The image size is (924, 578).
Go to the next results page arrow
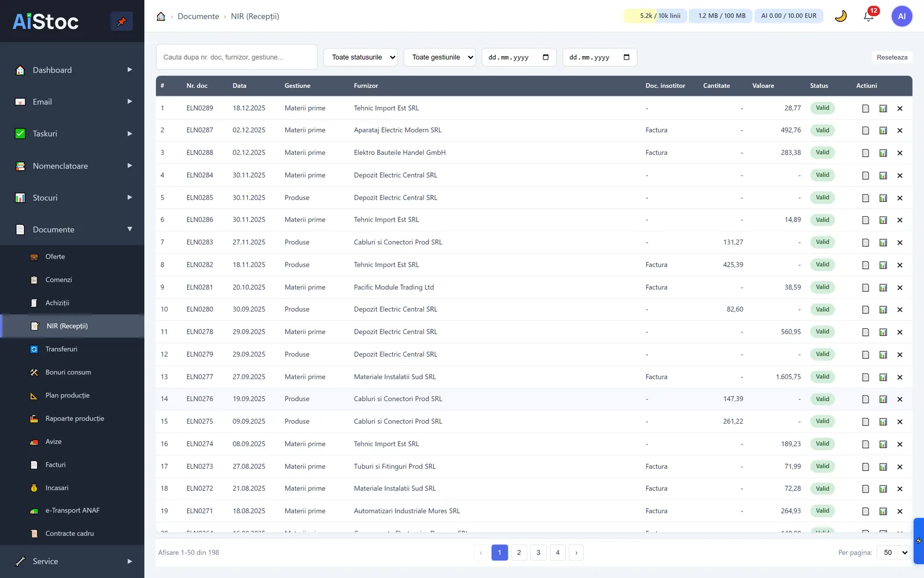(576, 553)
